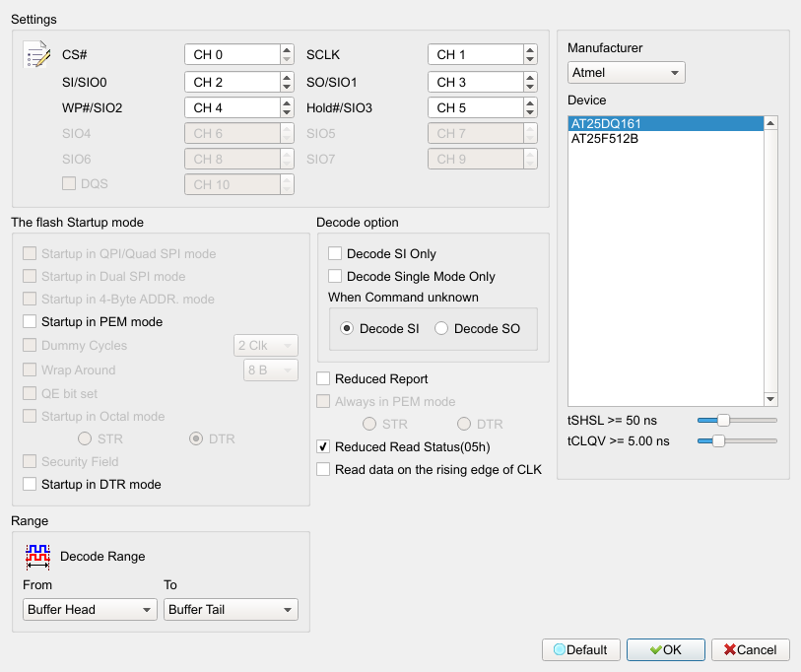The width and height of the screenshot is (801, 672).
Task: Select AT25DQ161 in device list
Action: [x=666, y=124]
